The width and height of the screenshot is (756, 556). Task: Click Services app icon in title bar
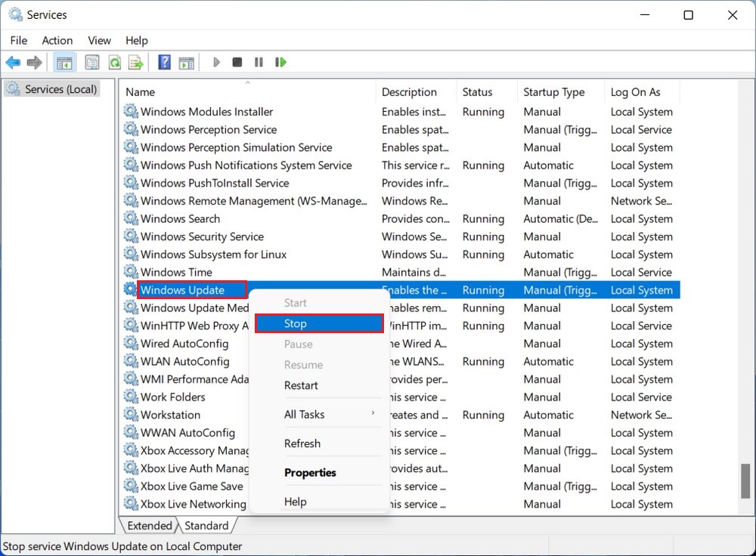point(15,15)
